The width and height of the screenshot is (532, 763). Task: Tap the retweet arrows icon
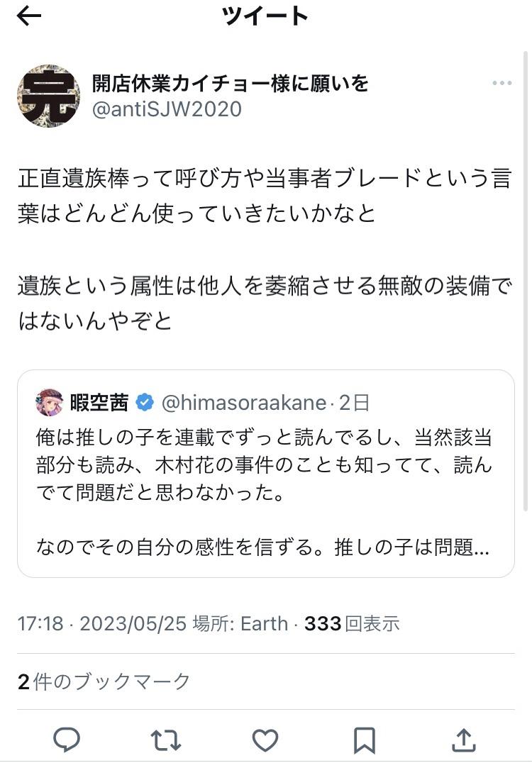(x=166, y=740)
